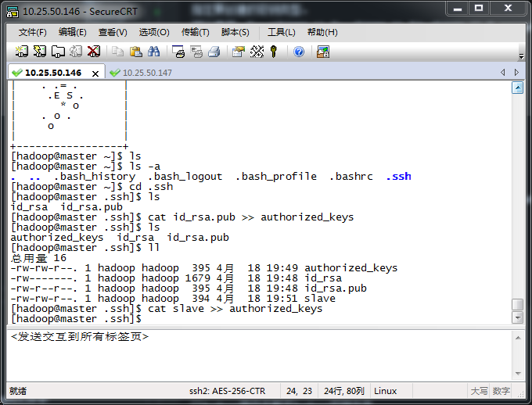Open Find using the binoculars icon
Viewport: 532px width, 405px height.
tap(153, 52)
